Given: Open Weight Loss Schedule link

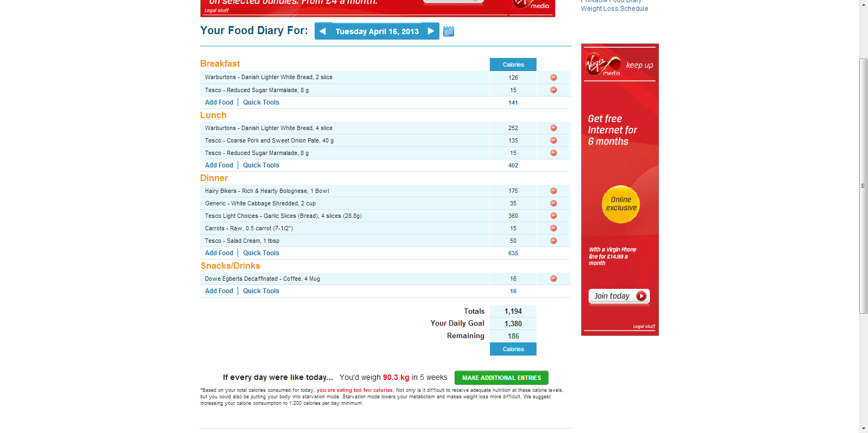Looking at the screenshot, I should click(x=614, y=9).
